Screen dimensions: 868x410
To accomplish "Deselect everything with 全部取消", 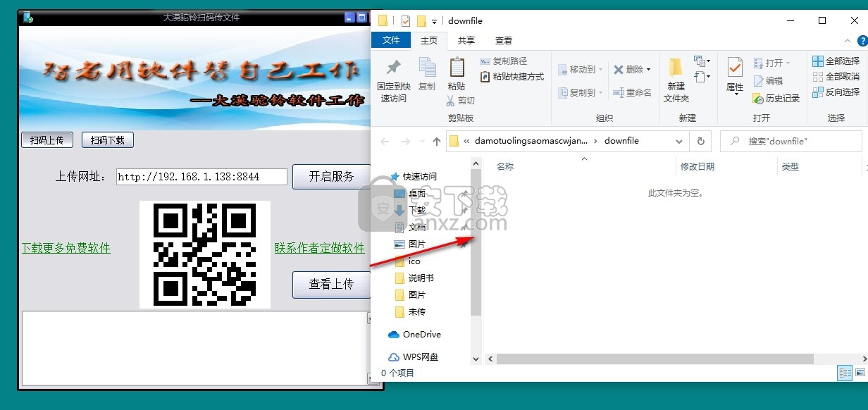I will click(x=836, y=77).
